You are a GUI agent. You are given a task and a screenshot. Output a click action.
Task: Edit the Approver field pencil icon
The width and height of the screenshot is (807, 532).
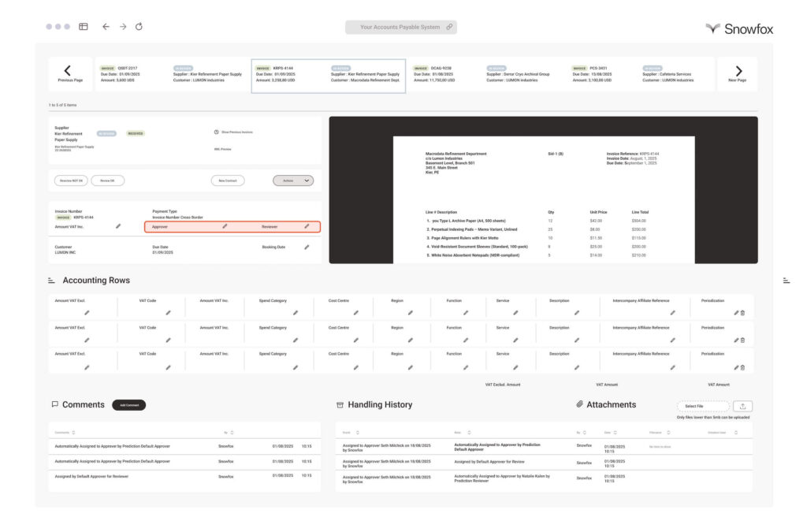click(x=225, y=226)
